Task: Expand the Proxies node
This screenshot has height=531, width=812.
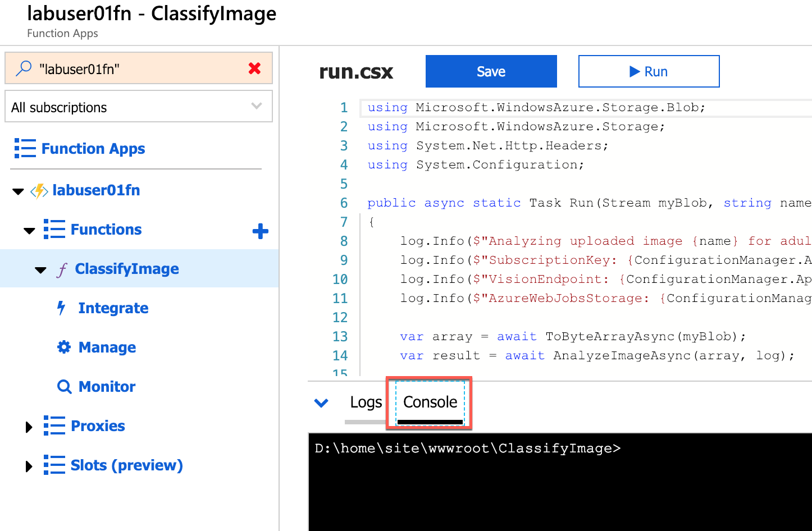Action: pyautogui.click(x=29, y=427)
